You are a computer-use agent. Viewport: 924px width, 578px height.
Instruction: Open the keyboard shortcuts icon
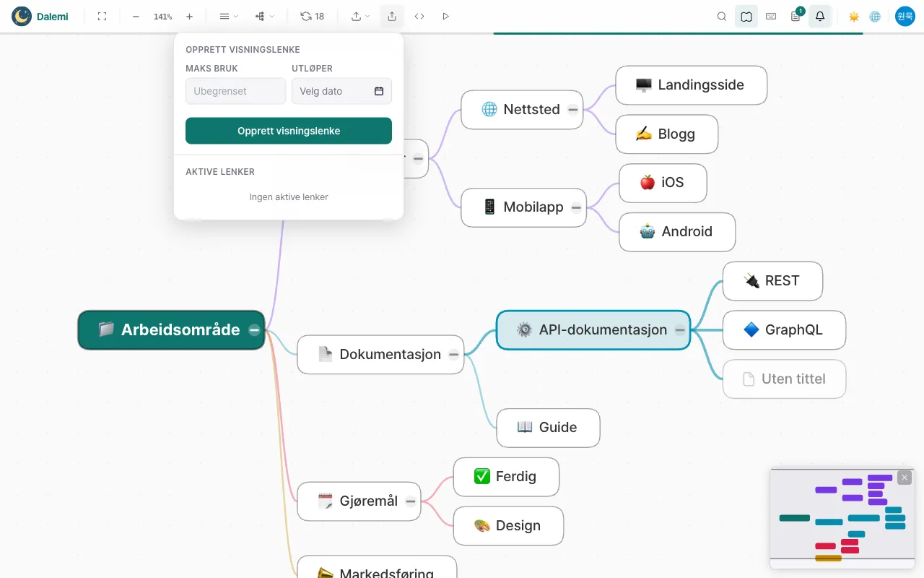pos(771,16)
